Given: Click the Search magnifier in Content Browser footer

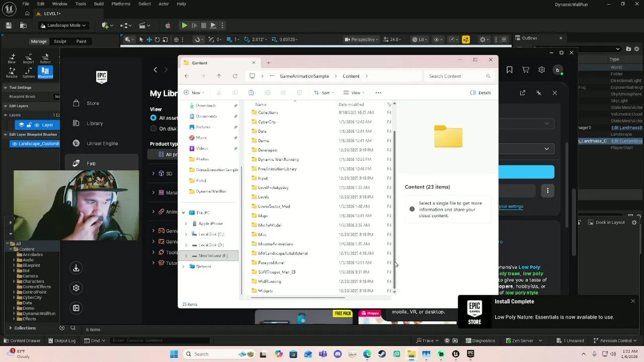Looking at the screenshot, I should click(73, 328).
